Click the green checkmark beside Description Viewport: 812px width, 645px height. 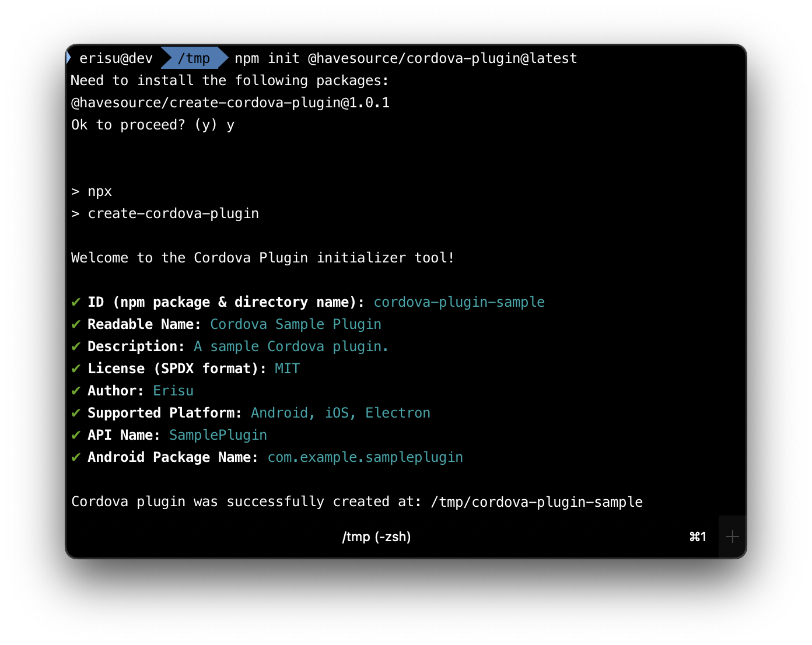pyautogui.click(x=76, y=346)
